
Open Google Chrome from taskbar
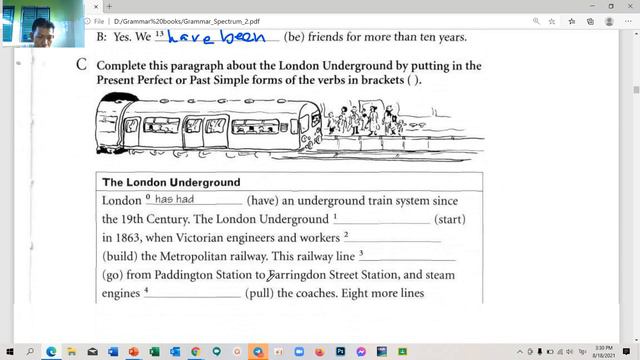point(196,351)
